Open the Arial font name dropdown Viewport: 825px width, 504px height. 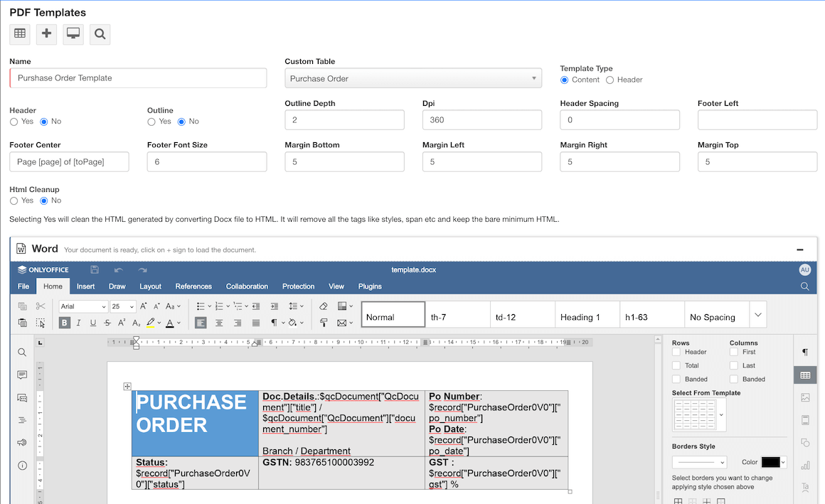point(103,306)
